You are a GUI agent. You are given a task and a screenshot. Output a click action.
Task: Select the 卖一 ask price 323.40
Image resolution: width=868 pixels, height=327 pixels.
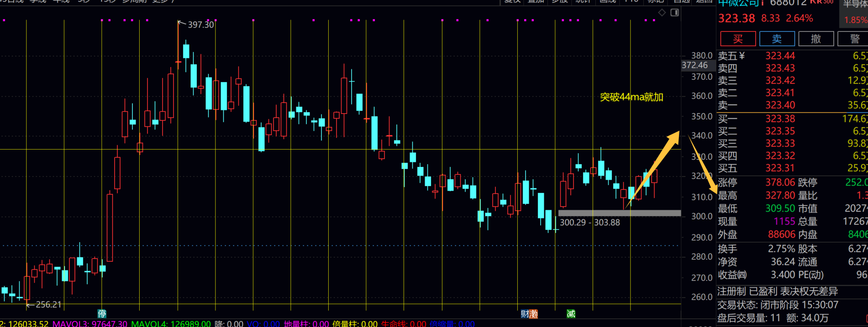coord(780,105)
